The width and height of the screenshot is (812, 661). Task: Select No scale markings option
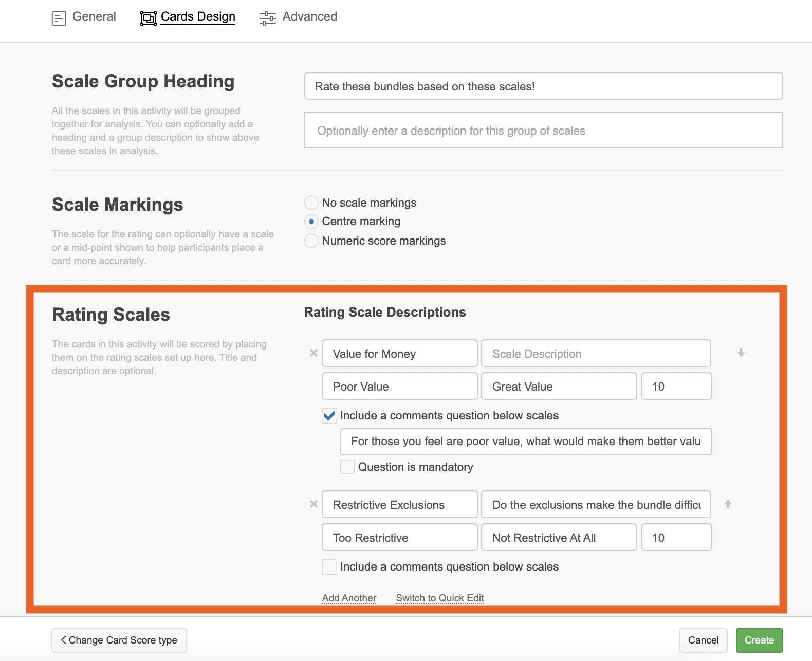click(311, 203)
